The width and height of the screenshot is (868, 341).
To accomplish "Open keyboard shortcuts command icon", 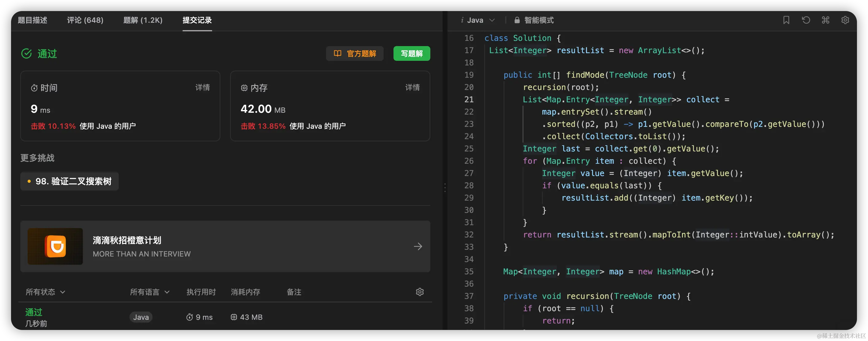I will pos(825,20).
